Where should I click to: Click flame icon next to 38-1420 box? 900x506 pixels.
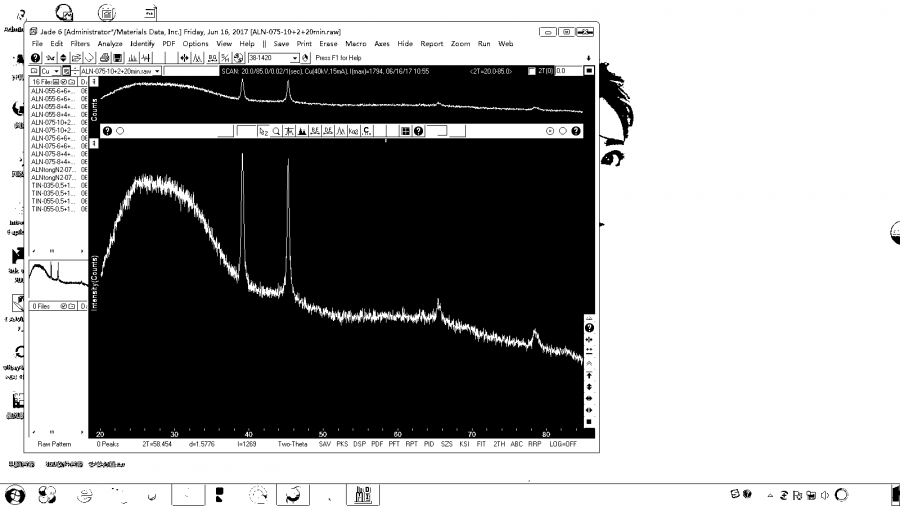pos(305,58)
